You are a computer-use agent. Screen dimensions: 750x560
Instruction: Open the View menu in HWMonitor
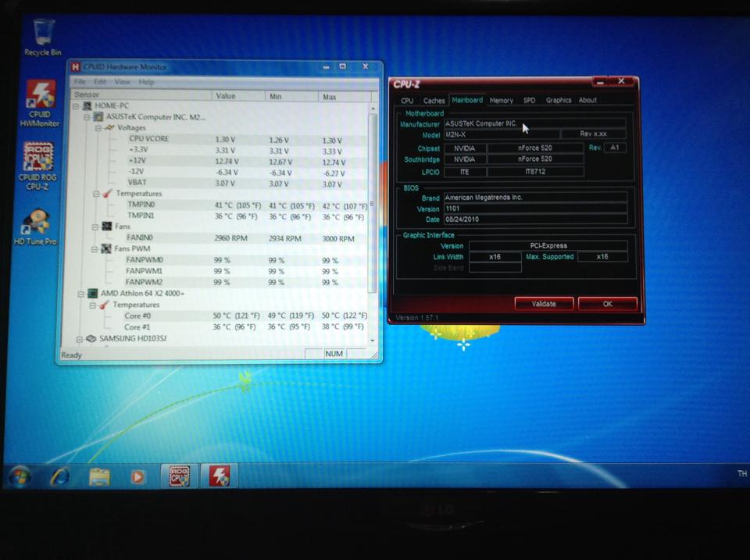point(122,82)
